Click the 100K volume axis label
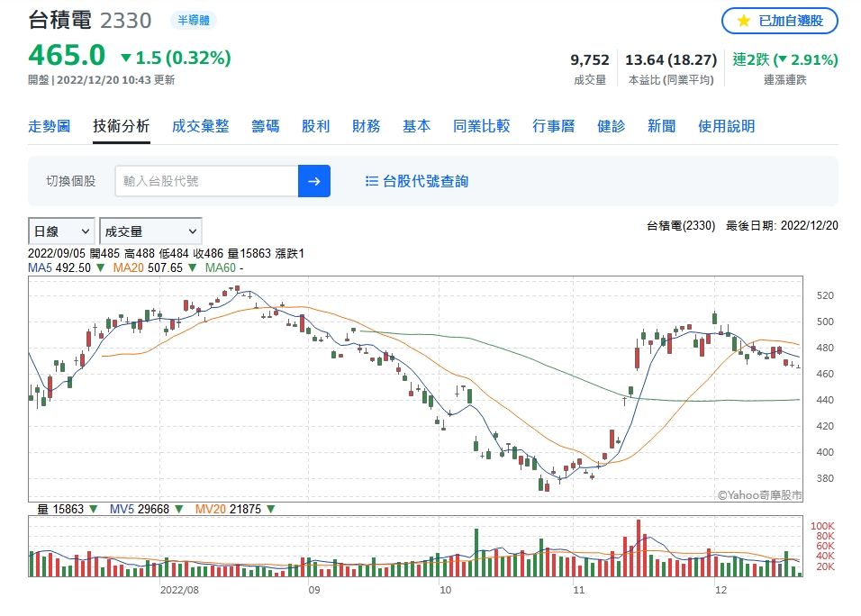This screenshot has width=861, height=616. pos(822,526)
